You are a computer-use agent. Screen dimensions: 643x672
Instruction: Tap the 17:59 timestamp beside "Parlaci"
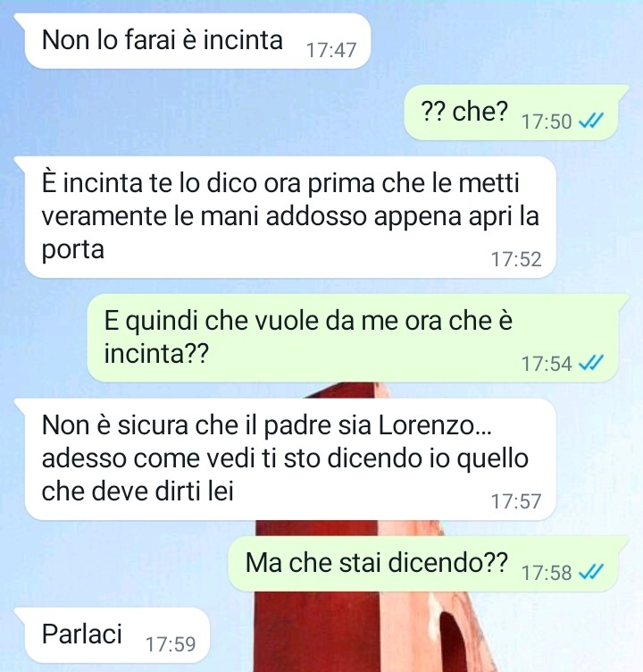(x=171, y=644)
